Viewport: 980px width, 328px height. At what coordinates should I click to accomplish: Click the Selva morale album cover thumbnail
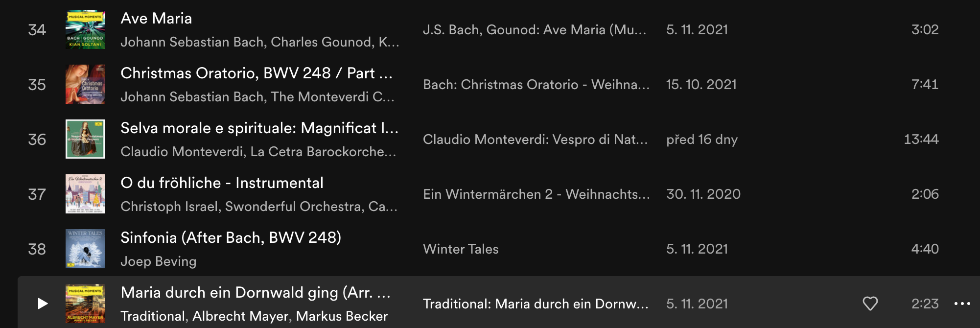[85, 139]
